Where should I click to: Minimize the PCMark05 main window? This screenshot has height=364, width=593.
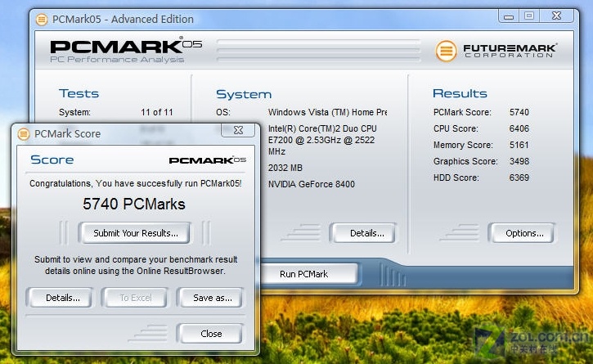[x=509, y=16]
